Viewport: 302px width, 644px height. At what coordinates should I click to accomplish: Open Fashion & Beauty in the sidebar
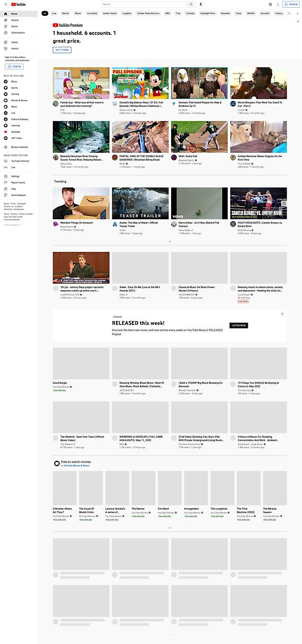(19, 119)
